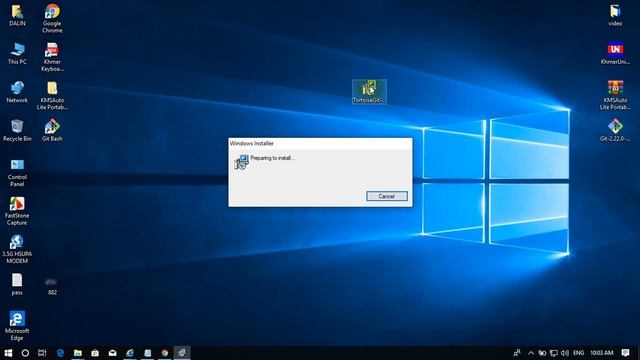Viewport: 640px width, 360px height.
Task: Select the Control Panel desktop icon
Action: coord(17,173)
